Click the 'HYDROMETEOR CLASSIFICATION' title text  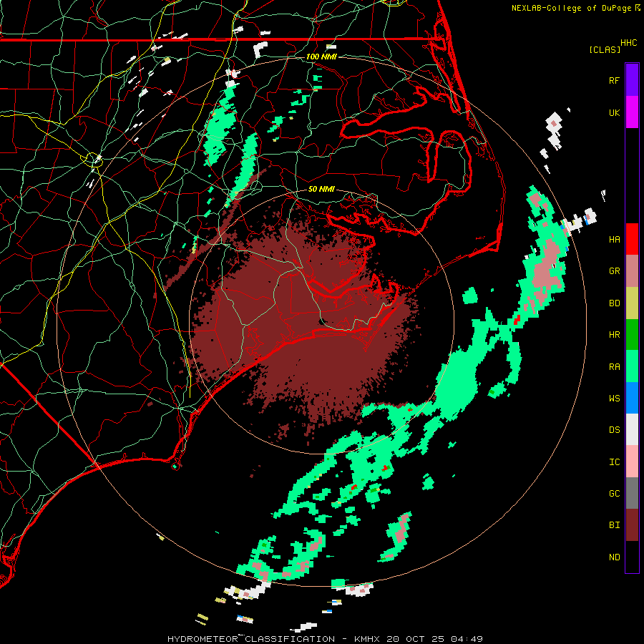pyautogui.click(x=251, y=639)
